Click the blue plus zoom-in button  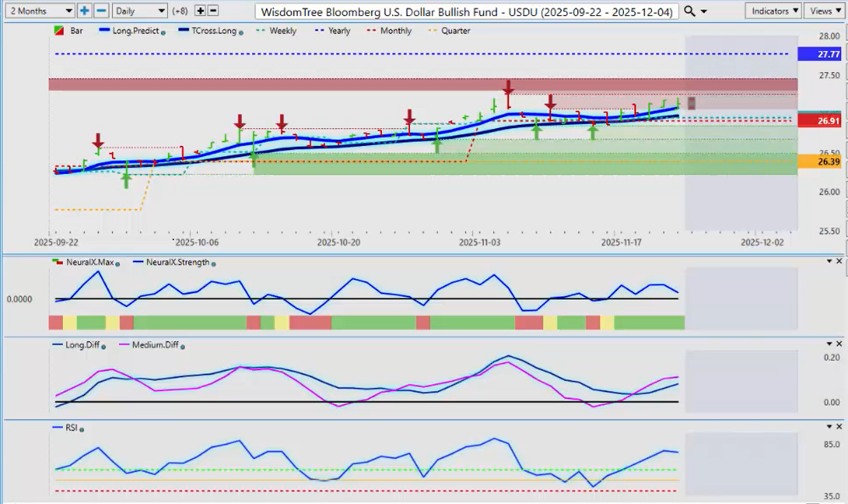[84, 11]
